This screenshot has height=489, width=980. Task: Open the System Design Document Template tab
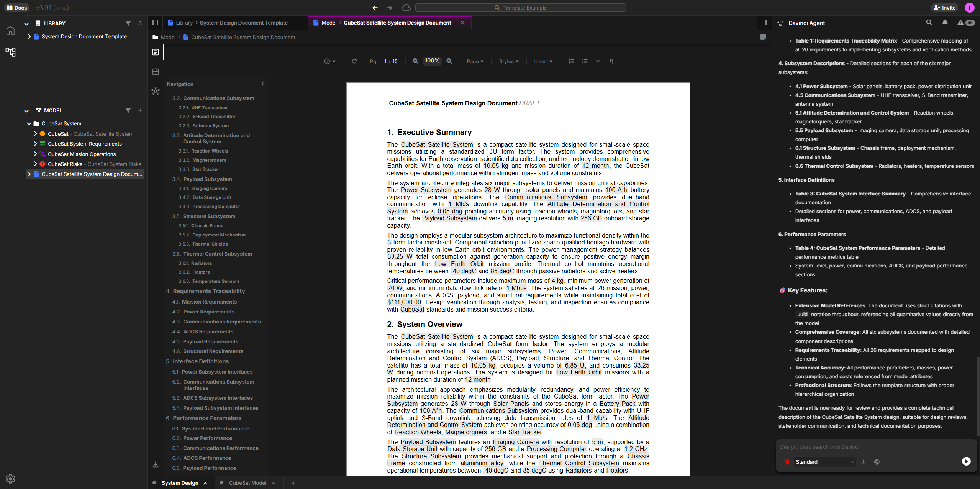[x=244, y=23]
